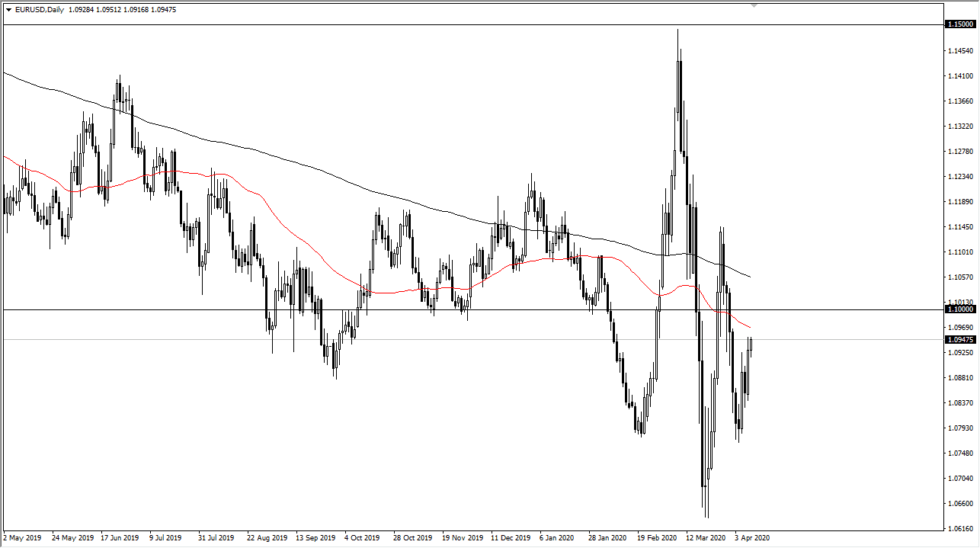Click the 11 Dec 2019 date label
This screenshot has height=548, width=980.
(x=511, y=538)
